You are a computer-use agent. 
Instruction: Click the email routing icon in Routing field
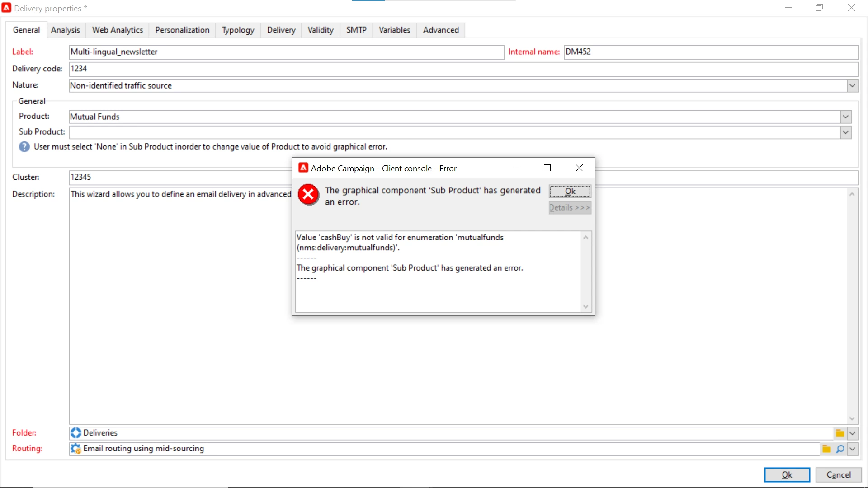coord(76,449)
